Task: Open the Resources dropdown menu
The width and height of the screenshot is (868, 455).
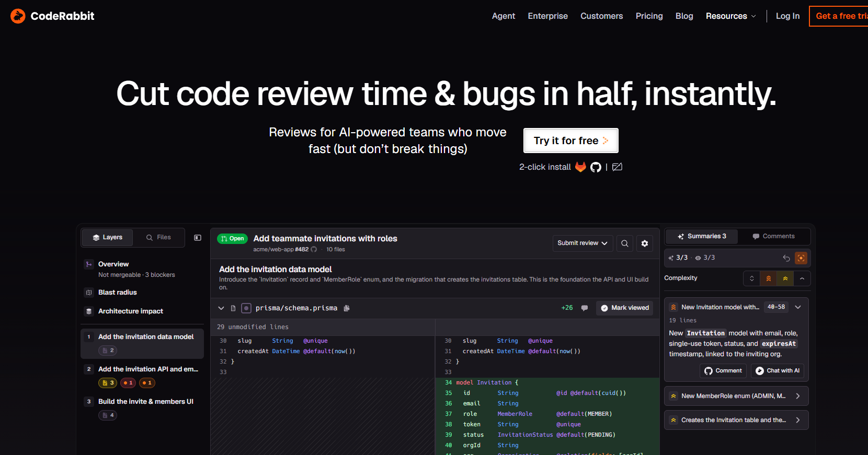Action: [x=731, y=16]
